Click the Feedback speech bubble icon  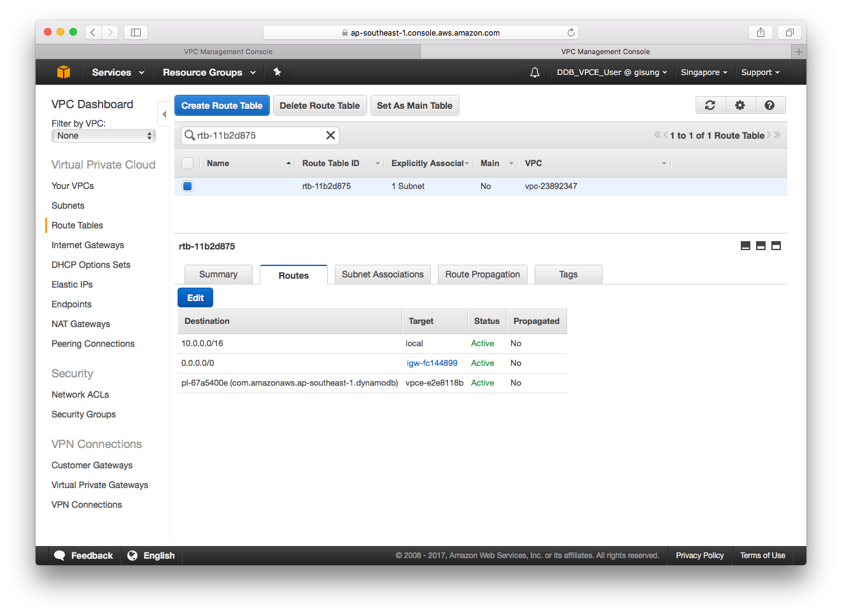pos(60,556)
